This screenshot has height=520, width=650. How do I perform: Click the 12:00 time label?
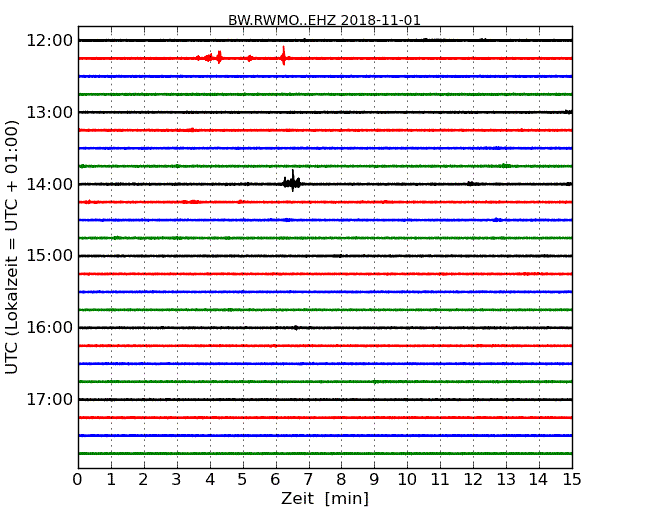tap(49, 41)
